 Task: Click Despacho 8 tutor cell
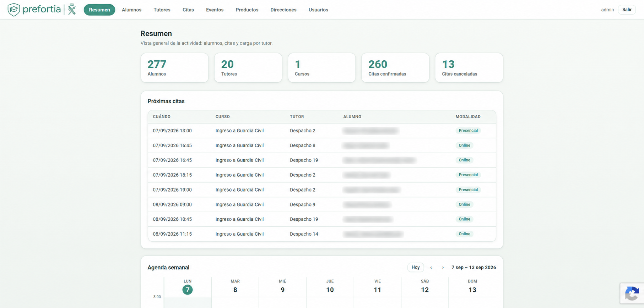coord(303,145)
